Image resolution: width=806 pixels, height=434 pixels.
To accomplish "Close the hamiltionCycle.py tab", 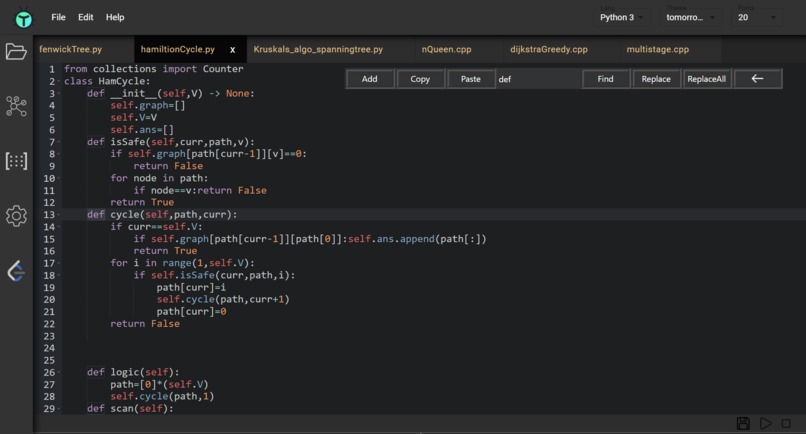I will 232,50.
